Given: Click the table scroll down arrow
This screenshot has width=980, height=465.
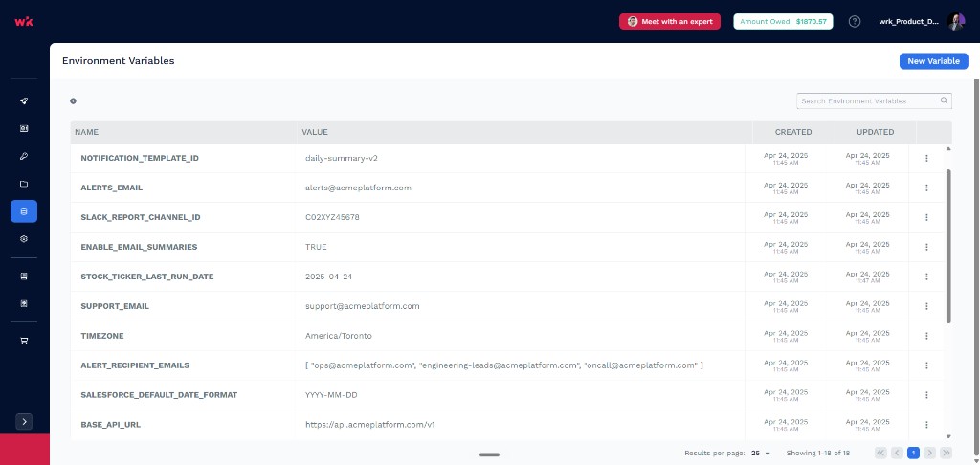Looking at the screenshot, I should [948, 436].
